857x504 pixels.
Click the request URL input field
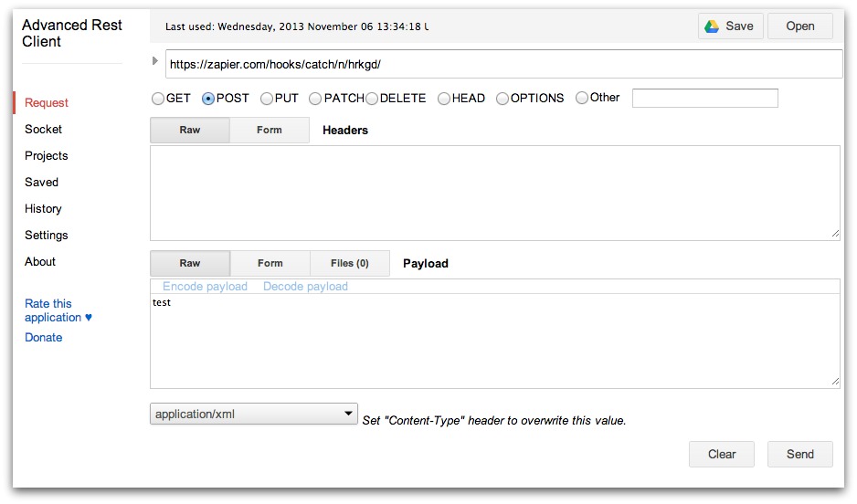[x=504, y=64]
